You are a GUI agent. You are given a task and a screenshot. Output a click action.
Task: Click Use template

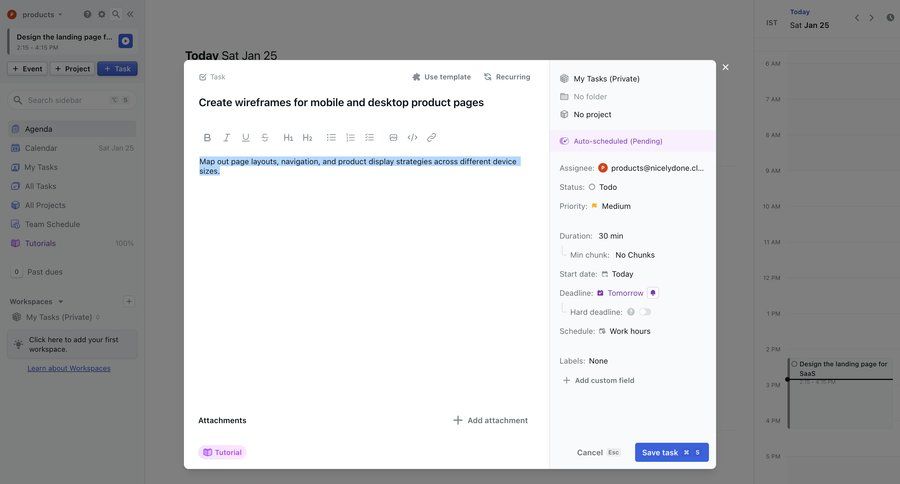(441, 77)
